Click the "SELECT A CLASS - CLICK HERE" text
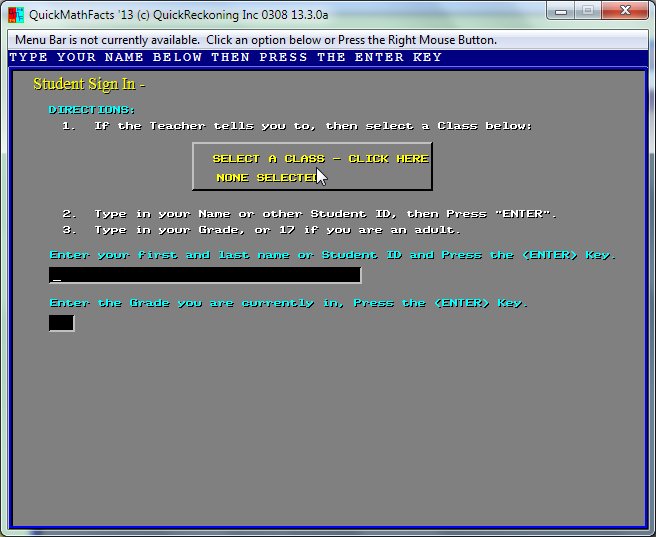 [x=320, y=159]
